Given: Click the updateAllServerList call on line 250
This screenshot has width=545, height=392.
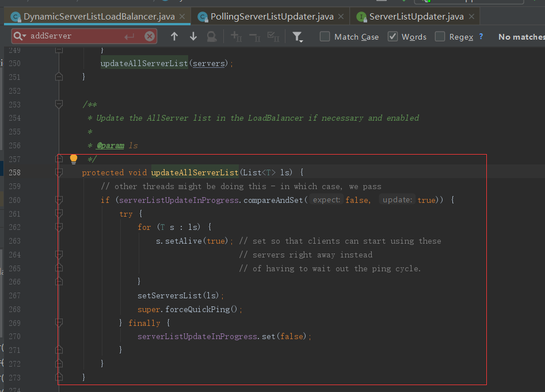Looking at the screenshot, I should 144,64.
